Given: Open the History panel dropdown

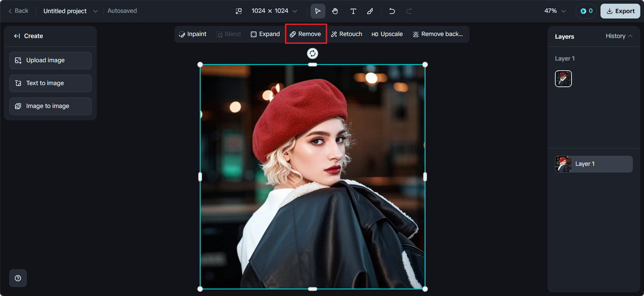Looking at the screenshot, I should pyautogui.click(x=619, y=36).
